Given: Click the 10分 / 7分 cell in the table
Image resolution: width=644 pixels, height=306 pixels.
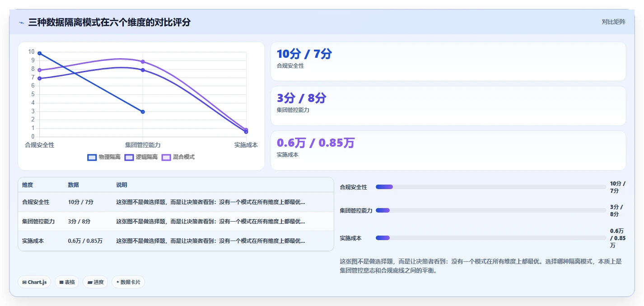Looking at the screenshot, I should point(81,202).
